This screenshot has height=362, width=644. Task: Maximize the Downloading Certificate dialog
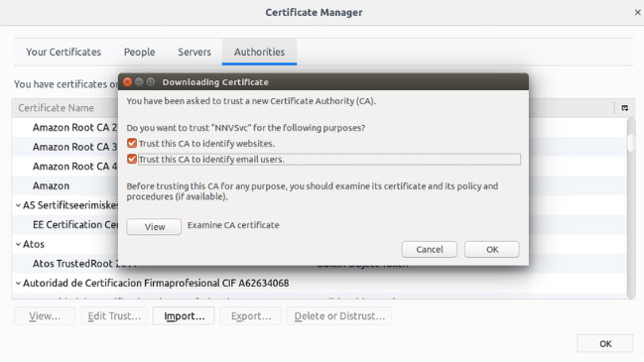pyautogui.click(x=151, y=82)
